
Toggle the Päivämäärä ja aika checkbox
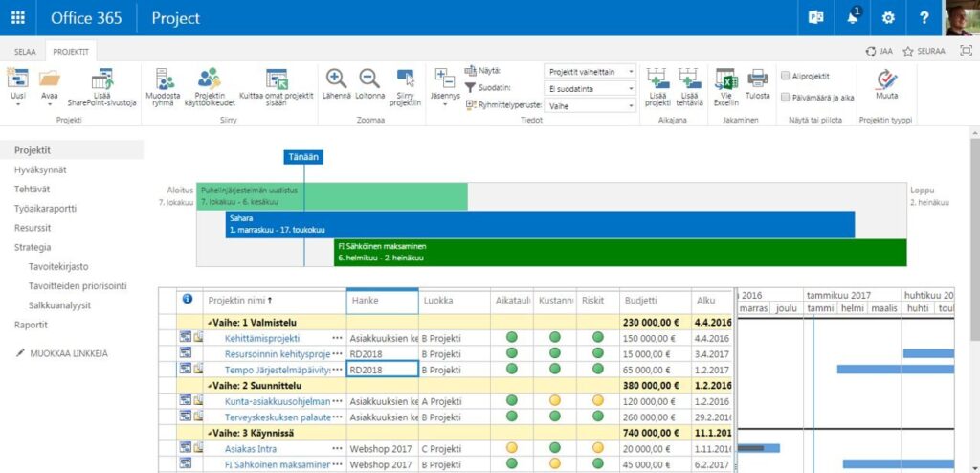point(785,97)
